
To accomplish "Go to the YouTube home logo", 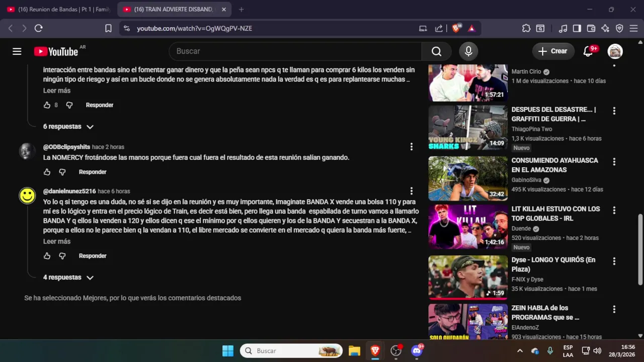I will [x=56, y=51].
